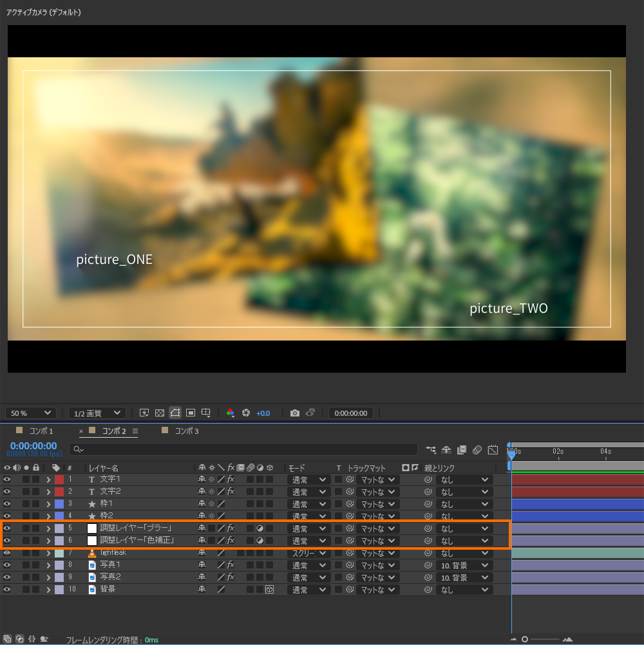
Task: Open blend mode dropdown for lightleak layer
Action: (308, 553)
